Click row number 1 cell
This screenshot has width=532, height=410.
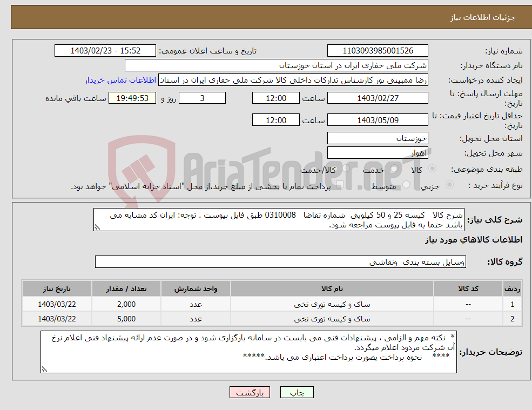[x=513, y=305]
